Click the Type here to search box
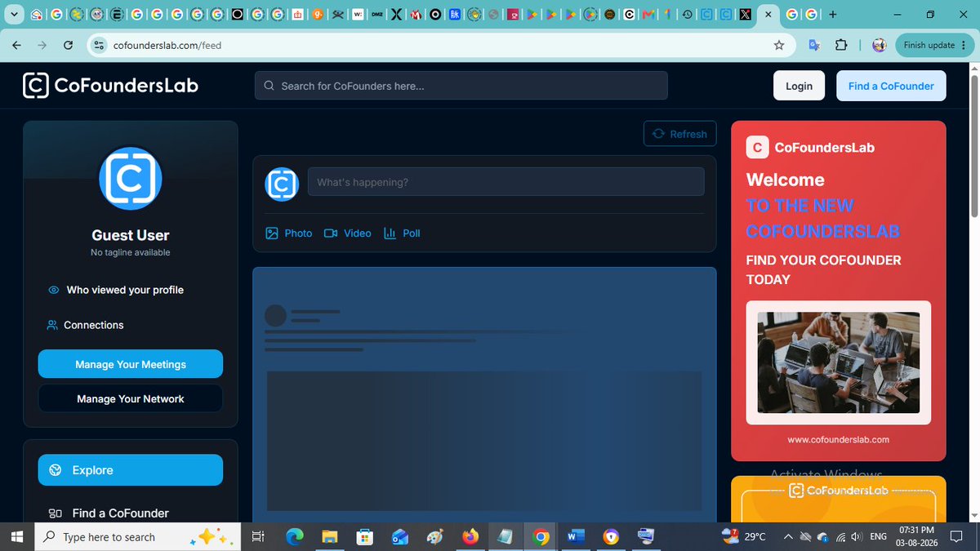 tap(139, 537)
